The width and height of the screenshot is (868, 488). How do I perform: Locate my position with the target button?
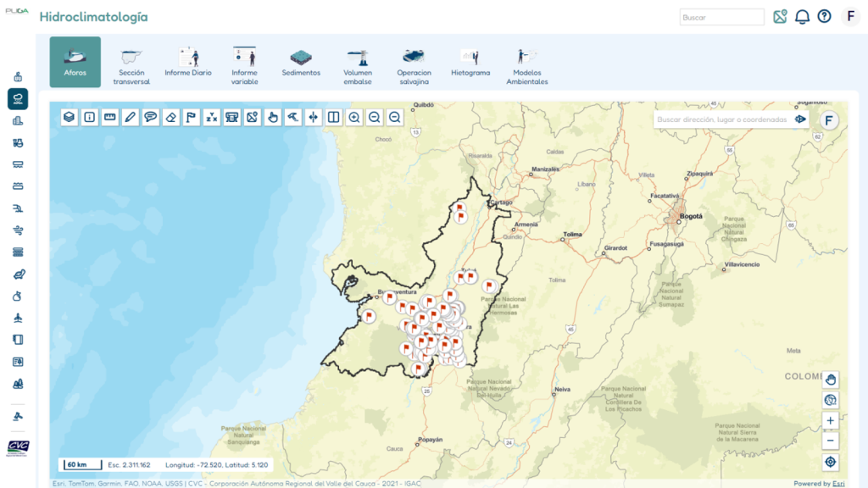[831, 462]
